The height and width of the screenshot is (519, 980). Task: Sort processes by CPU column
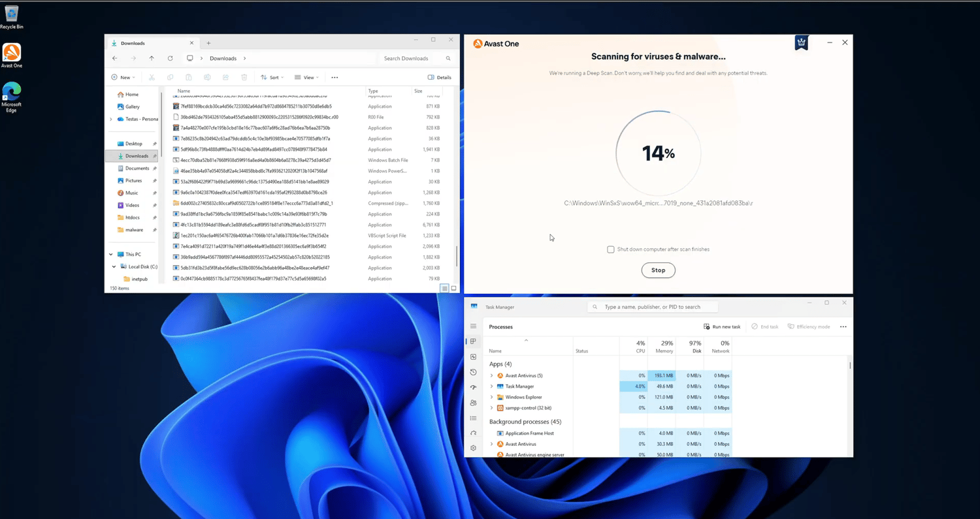pyautogui.click(x=632, y=346)
